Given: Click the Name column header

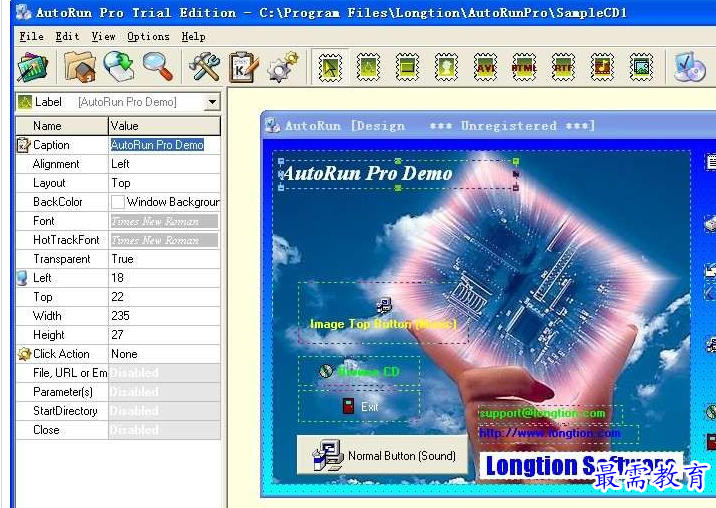Looking at the screenshot, I should point(62,126).
